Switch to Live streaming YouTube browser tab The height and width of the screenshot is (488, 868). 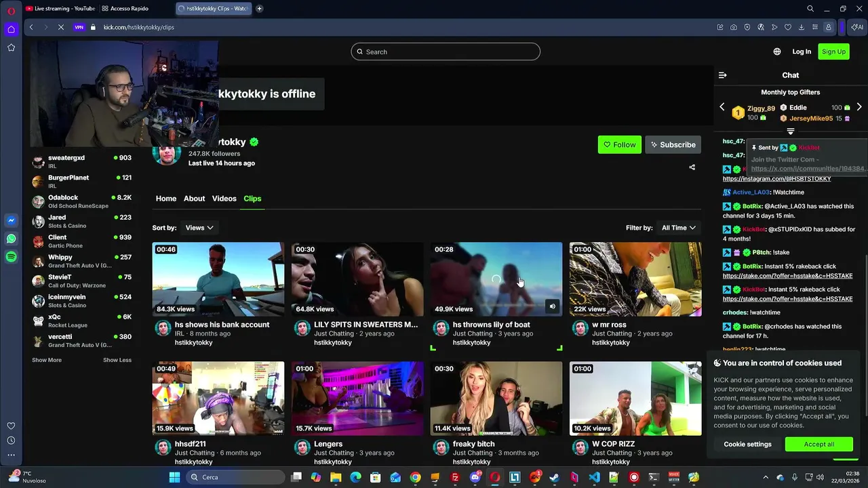60,9
